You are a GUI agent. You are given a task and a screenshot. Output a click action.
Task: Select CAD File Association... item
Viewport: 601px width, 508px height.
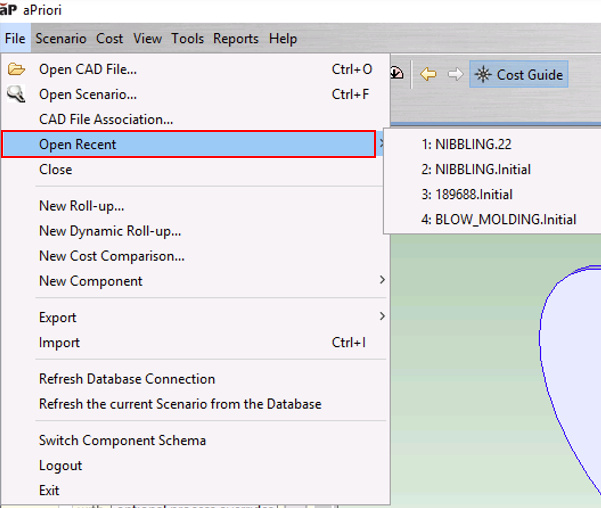[x=195, y=119]
